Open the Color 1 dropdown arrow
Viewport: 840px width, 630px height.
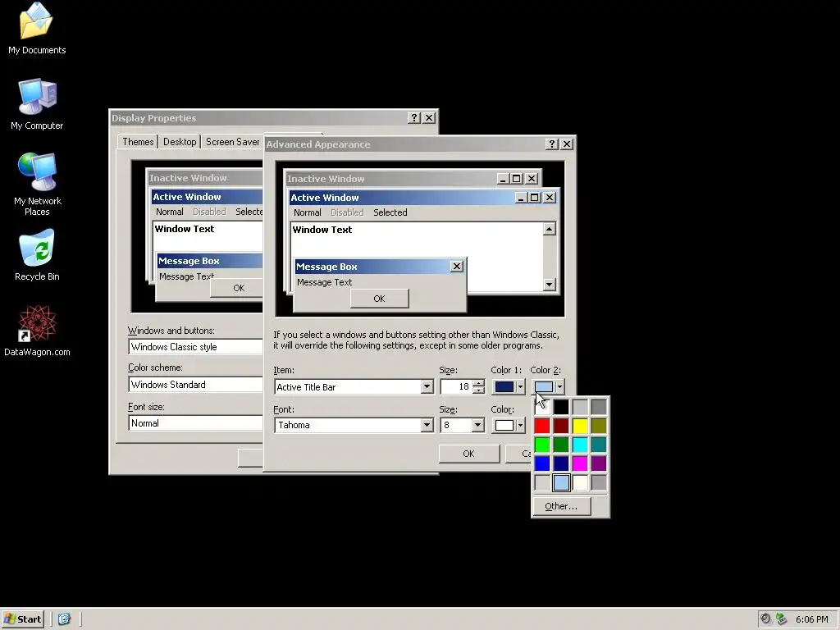(519, 387)
